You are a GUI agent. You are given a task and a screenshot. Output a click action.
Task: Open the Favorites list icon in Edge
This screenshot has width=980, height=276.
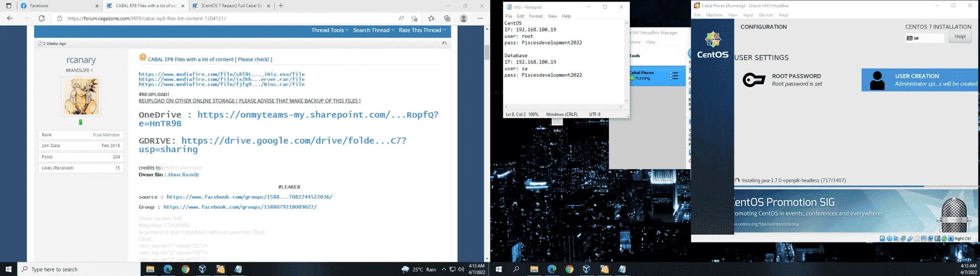(x=431, y=18)
